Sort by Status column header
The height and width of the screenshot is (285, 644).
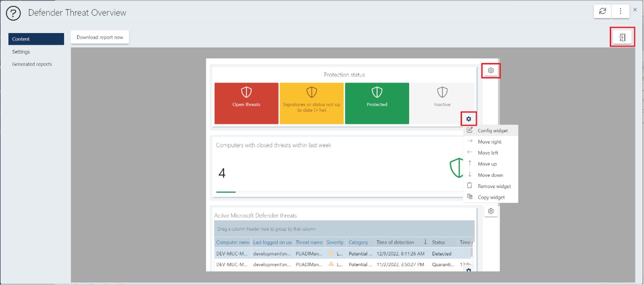pyautogui.click(x=443, y=242)
